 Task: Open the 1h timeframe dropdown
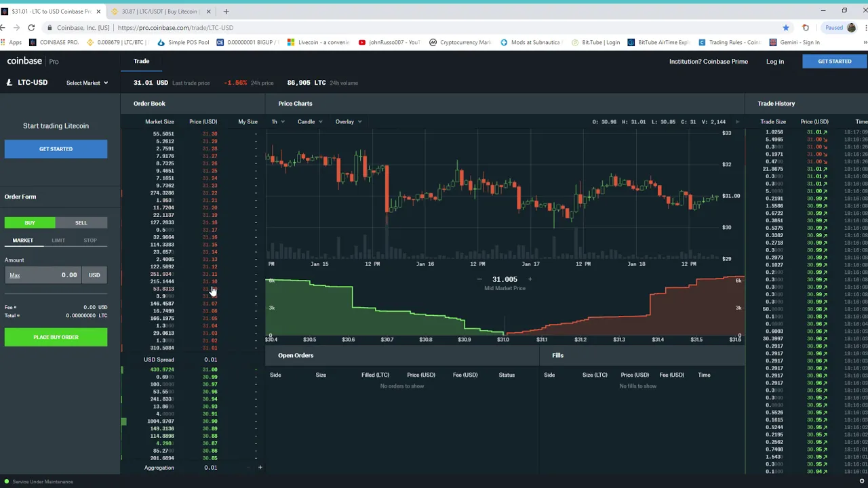(277, 122)
